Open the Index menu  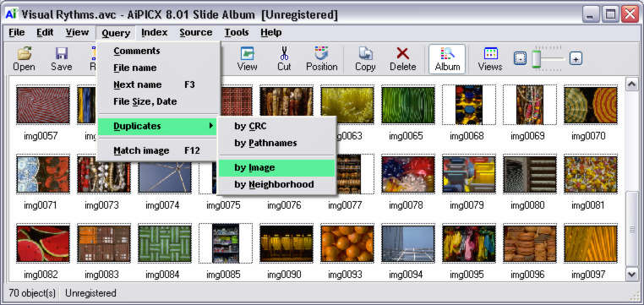tap(154, 32)
